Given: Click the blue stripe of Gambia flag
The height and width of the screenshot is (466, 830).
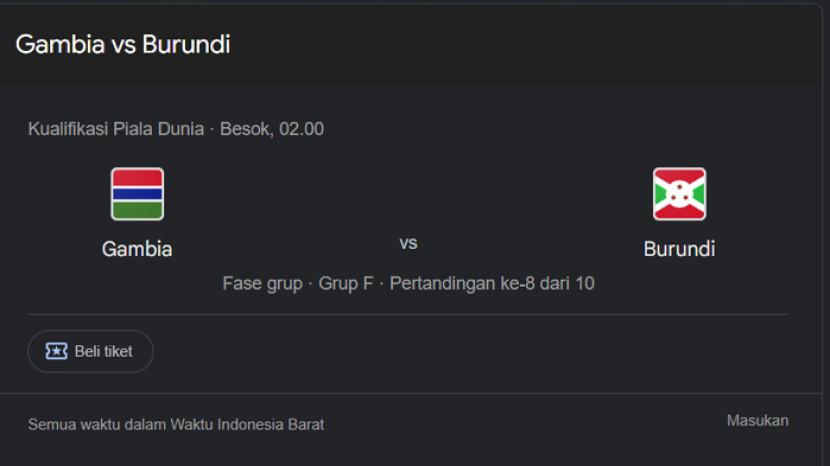Looking at the screenshot, I should [x=137, y=194].
